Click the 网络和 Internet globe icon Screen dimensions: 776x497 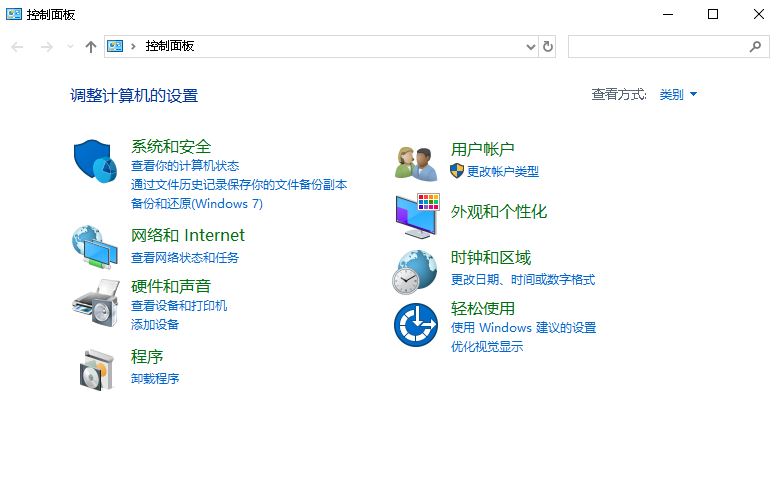click(95, 247)
